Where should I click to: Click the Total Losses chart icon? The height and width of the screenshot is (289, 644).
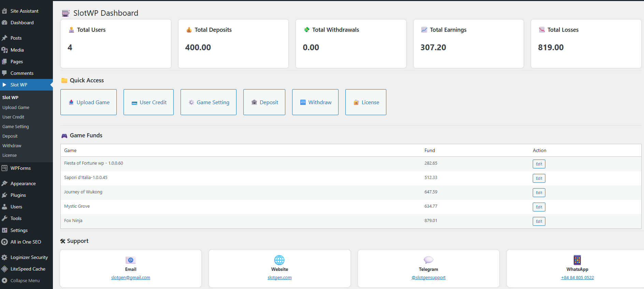(x=542, y=30)
